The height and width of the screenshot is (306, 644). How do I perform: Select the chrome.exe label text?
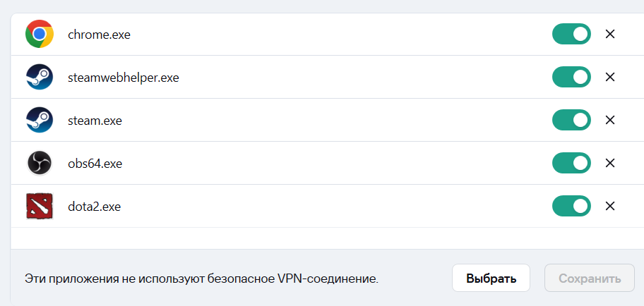point(99,35)
